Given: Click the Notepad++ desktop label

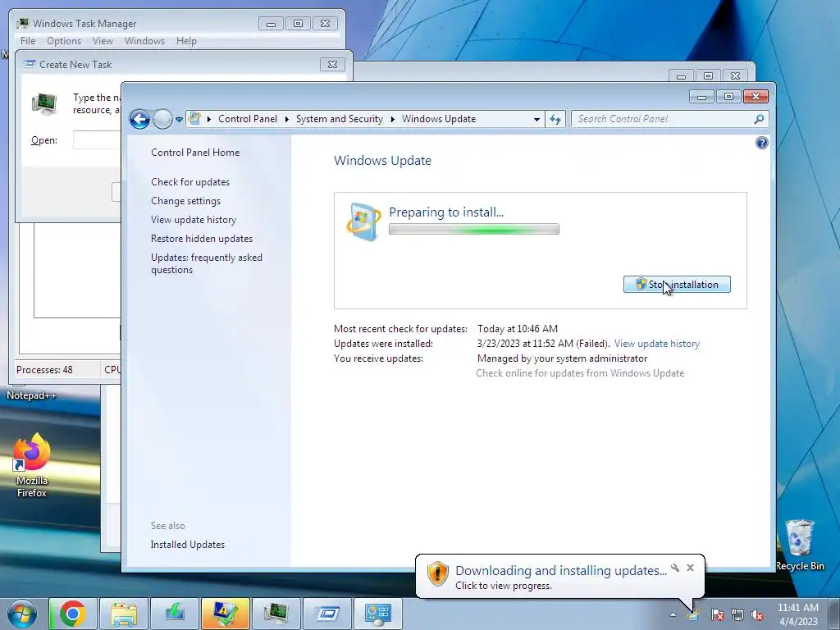Looking at the screenshot, I should pos(31,395).
